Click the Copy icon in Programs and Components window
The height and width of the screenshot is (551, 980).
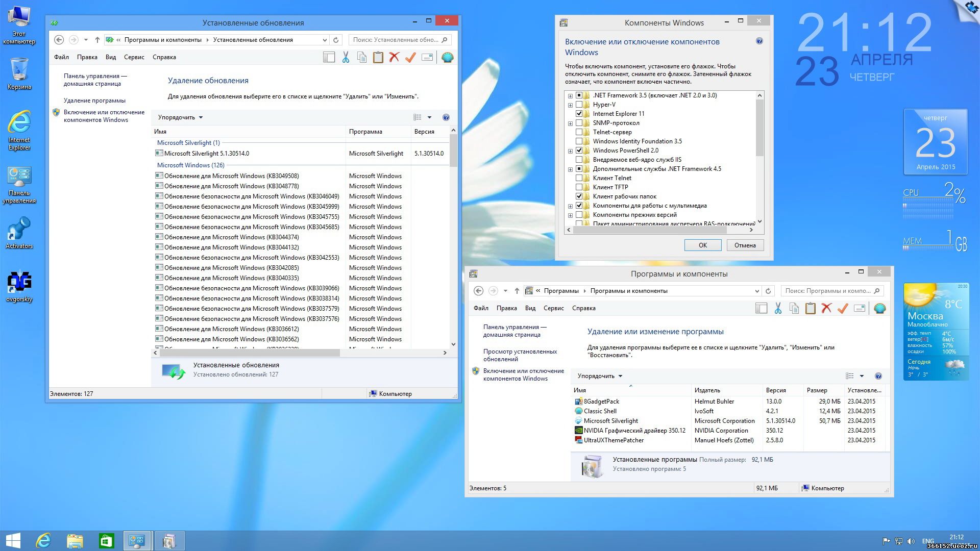pos(794,308)
